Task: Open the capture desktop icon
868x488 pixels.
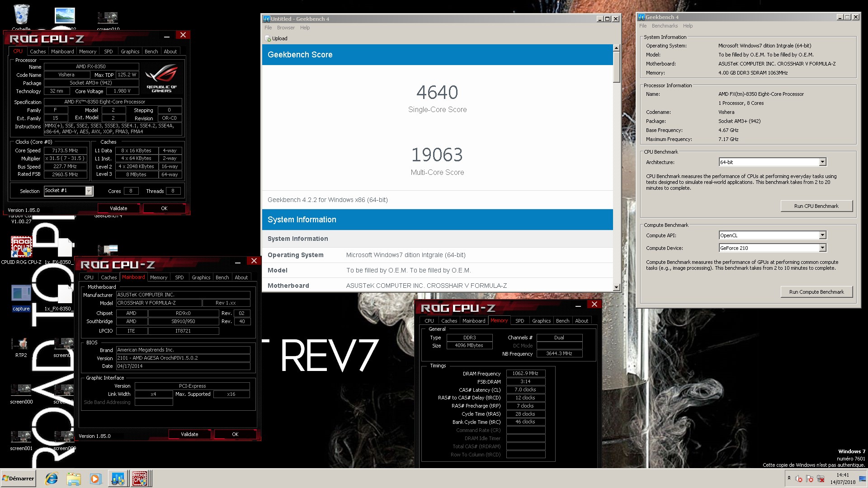Action: [21, 298]
